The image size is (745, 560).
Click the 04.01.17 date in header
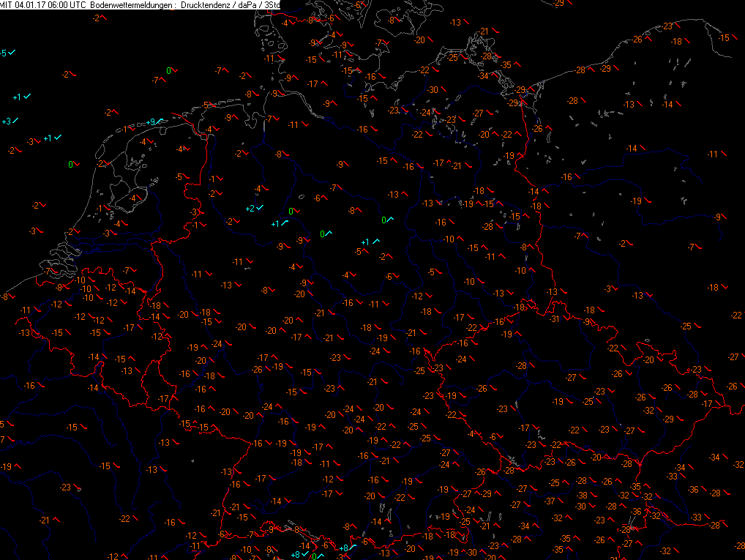(x=29, y=4)
